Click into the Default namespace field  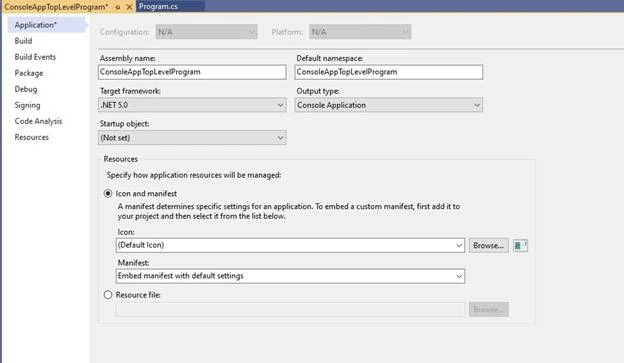389,72
